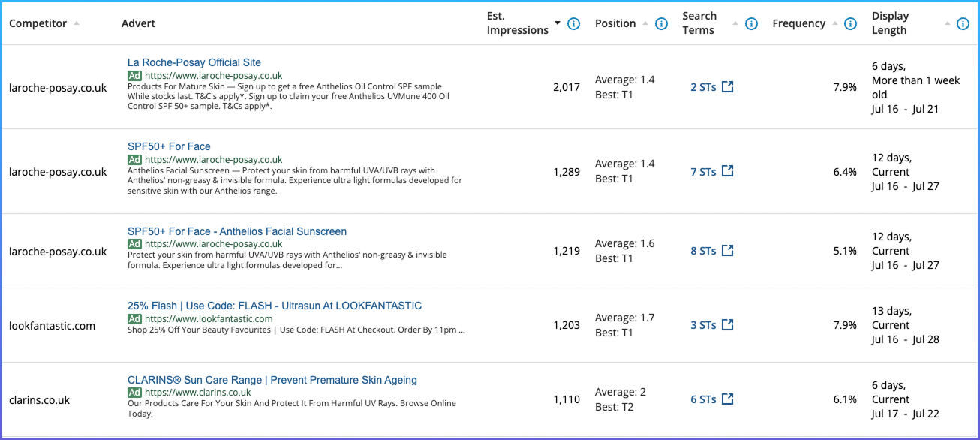This screenshot has height=440, width=980.
Task: Click the 'Average: 1.7' position value
Action: tap(624, 318)
